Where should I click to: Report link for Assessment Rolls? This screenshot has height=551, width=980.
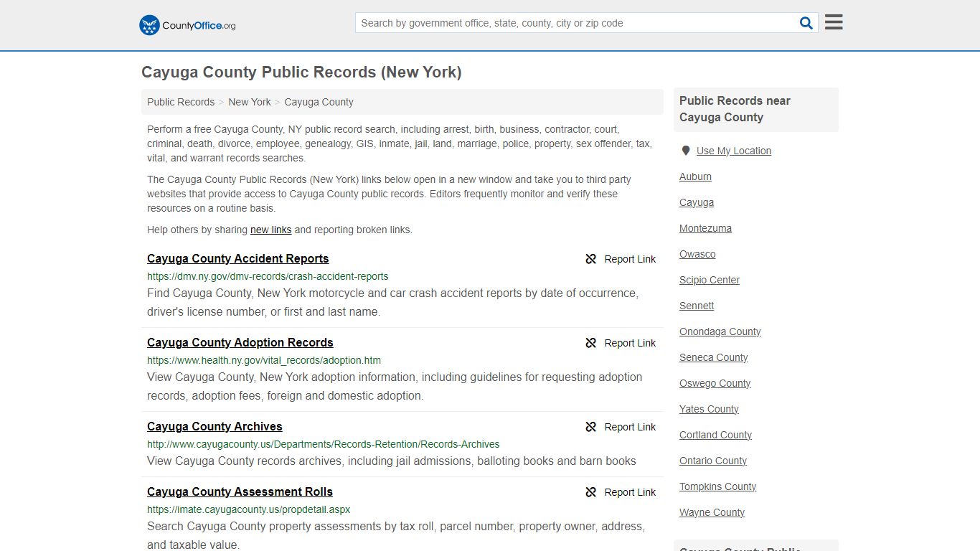pyautogui.click(x=630, y=492)
